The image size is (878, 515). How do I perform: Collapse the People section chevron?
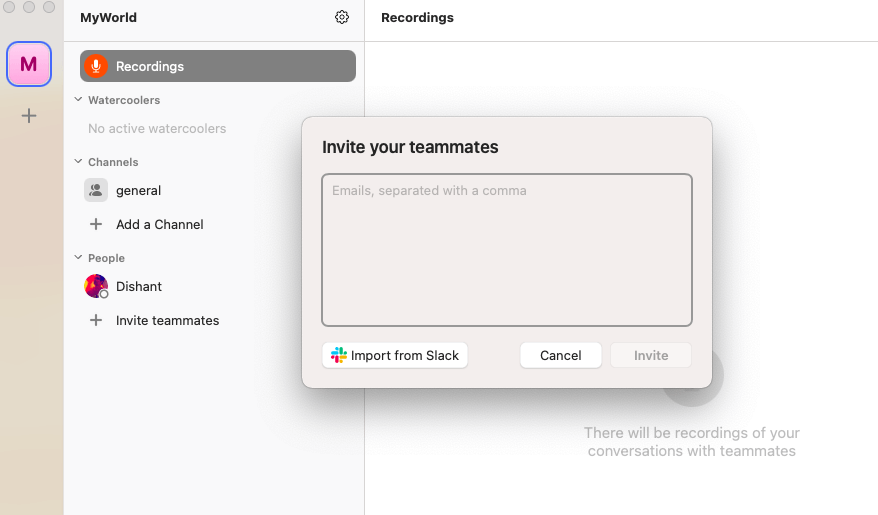click(78, 258)
